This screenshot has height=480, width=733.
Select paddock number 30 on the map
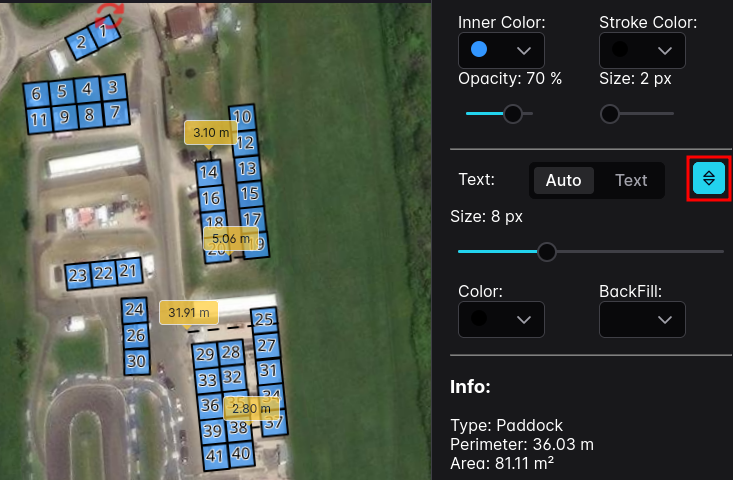point(137,362)
